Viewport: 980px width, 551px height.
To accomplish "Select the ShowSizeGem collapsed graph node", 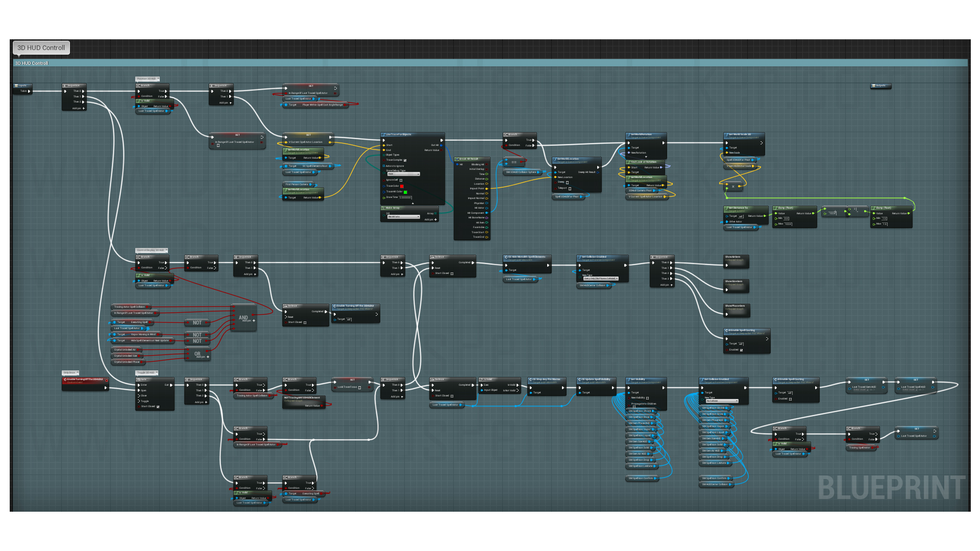I will (736, 287).
